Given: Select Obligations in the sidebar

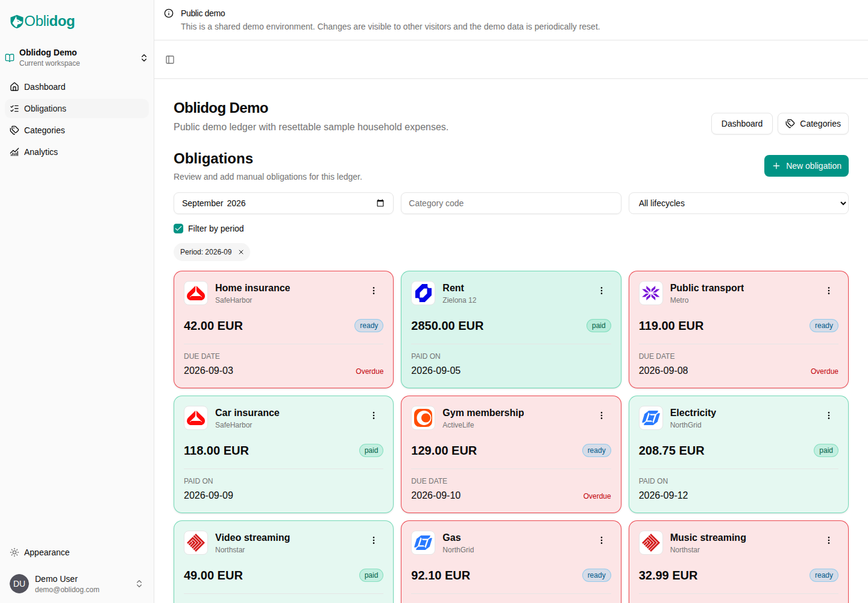Looking at the screenshot, I should click(x=77, y=109).
